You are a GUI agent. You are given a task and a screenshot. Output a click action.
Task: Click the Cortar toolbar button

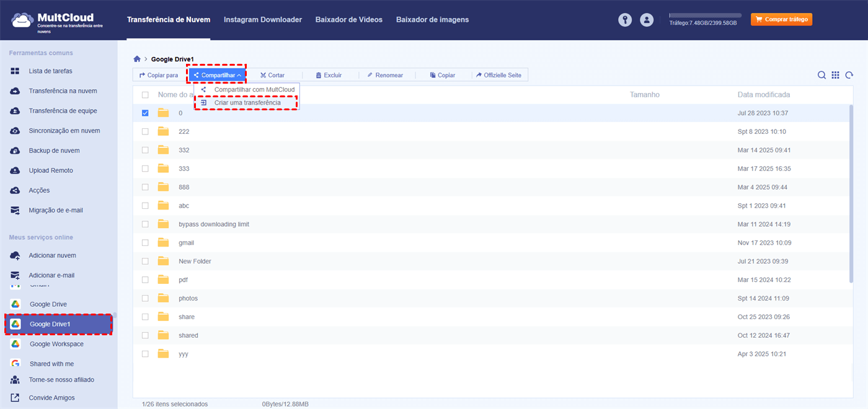pyautogui.click(x=272, y=75)
